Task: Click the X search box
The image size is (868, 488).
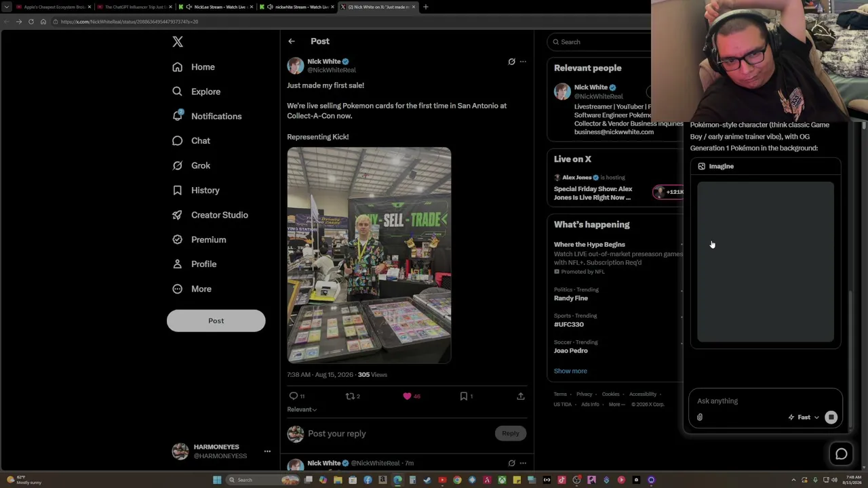Action: 599,42
